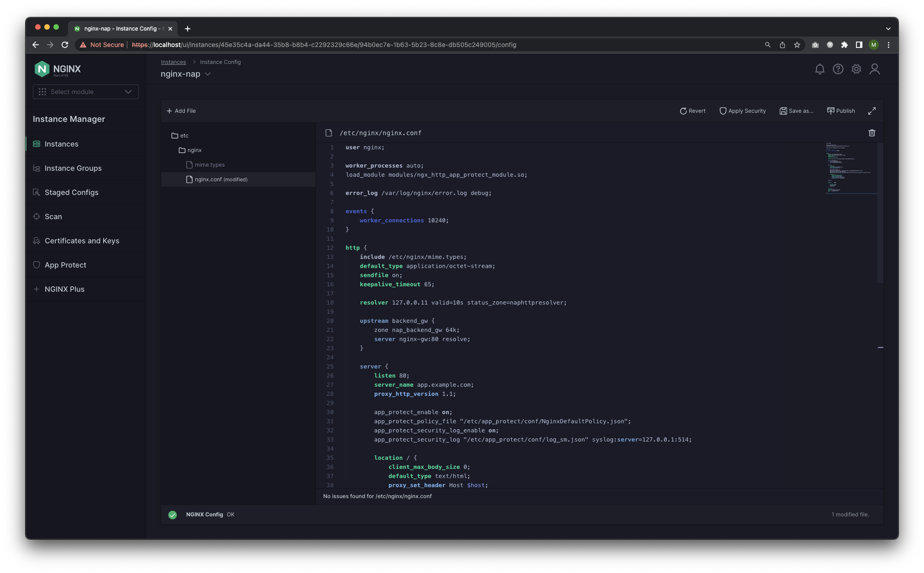This screenshot has width=924, height=573.
Task: Click Save as… in the toolbar
Action: (796, 111)
